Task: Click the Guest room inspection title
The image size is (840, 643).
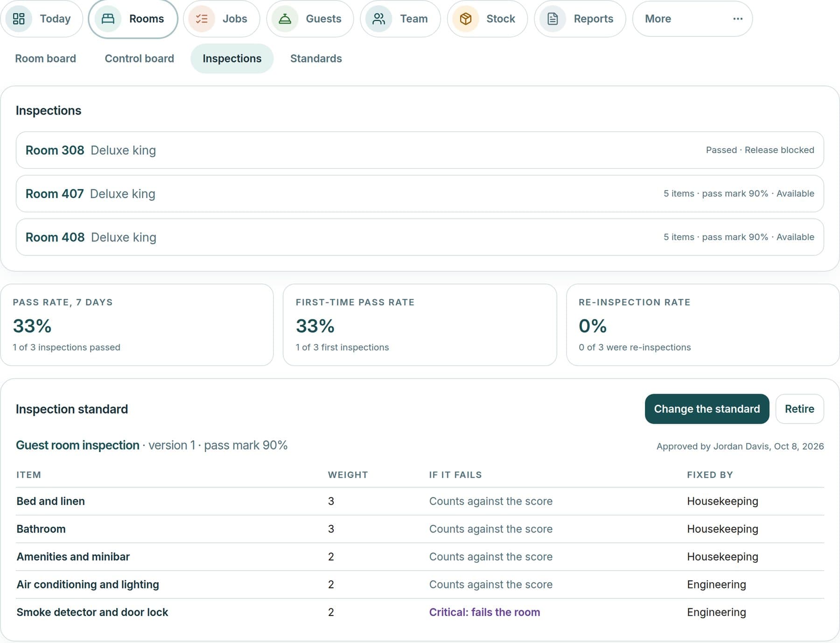Action: click(77, 445)
